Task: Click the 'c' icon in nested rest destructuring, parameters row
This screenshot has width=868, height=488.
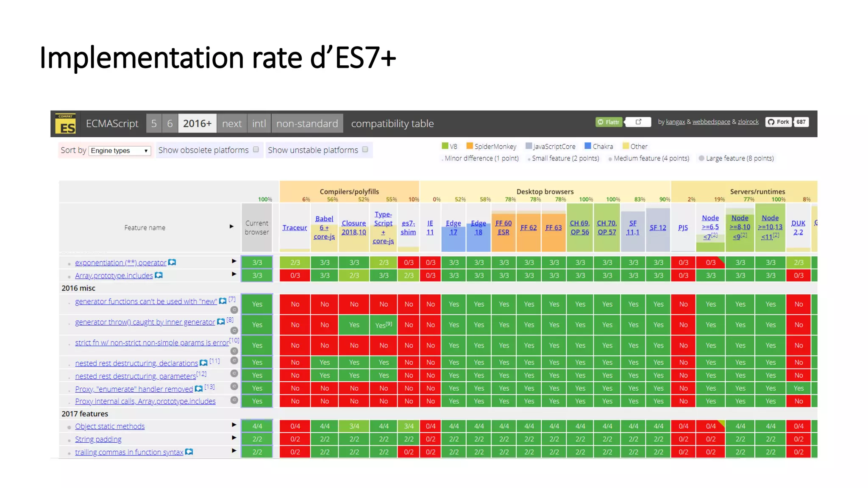Action: coord(234,374)
